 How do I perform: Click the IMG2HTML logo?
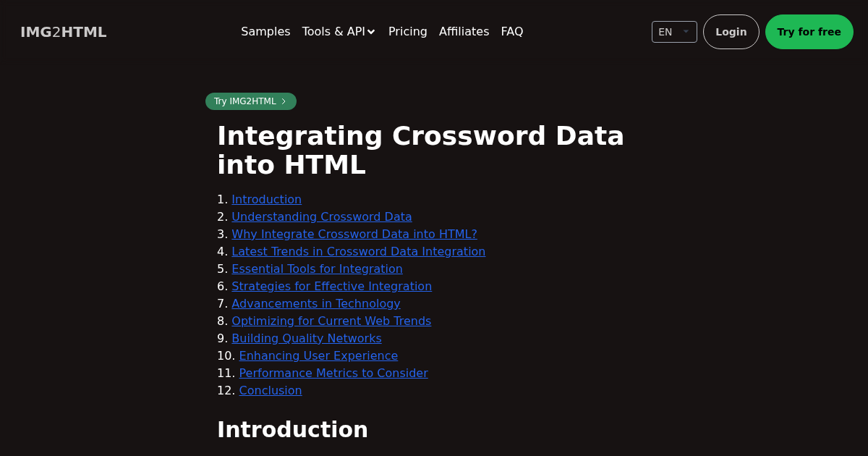point(64,32)
